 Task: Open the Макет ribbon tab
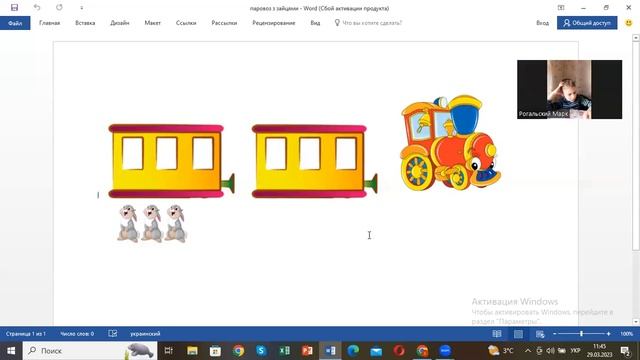tap(152, 23)
